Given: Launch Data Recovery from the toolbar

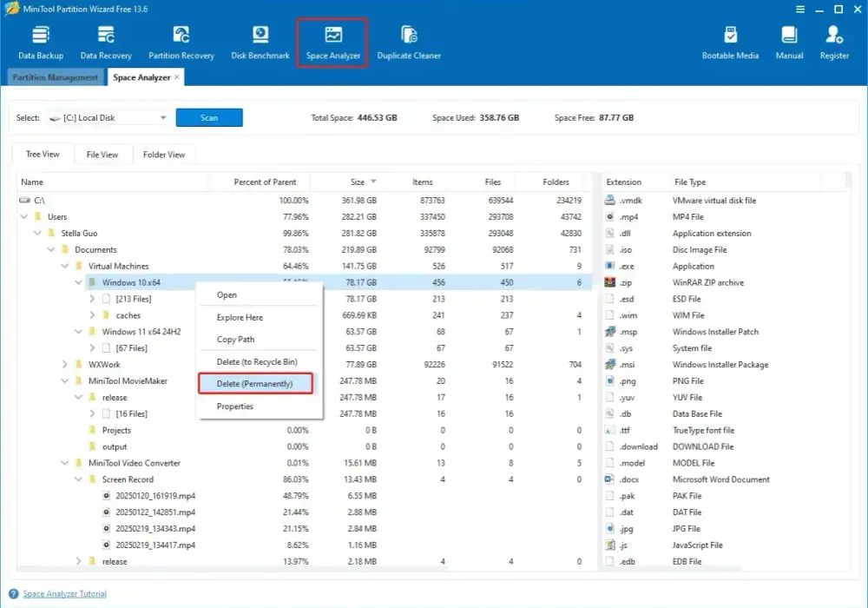Looking at the screenshot, I should coord(106,42).
